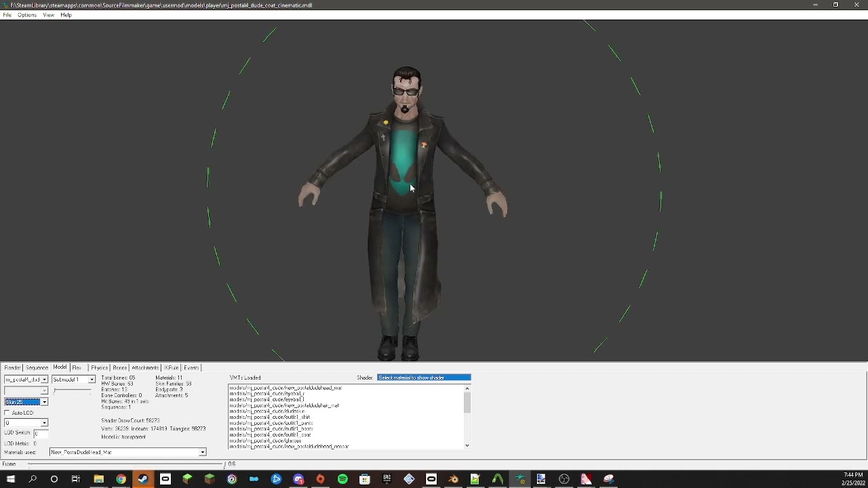Open the Help menu
Image resolution: width=868 pixels, height=488 pixels.
[x=66, y=15]
